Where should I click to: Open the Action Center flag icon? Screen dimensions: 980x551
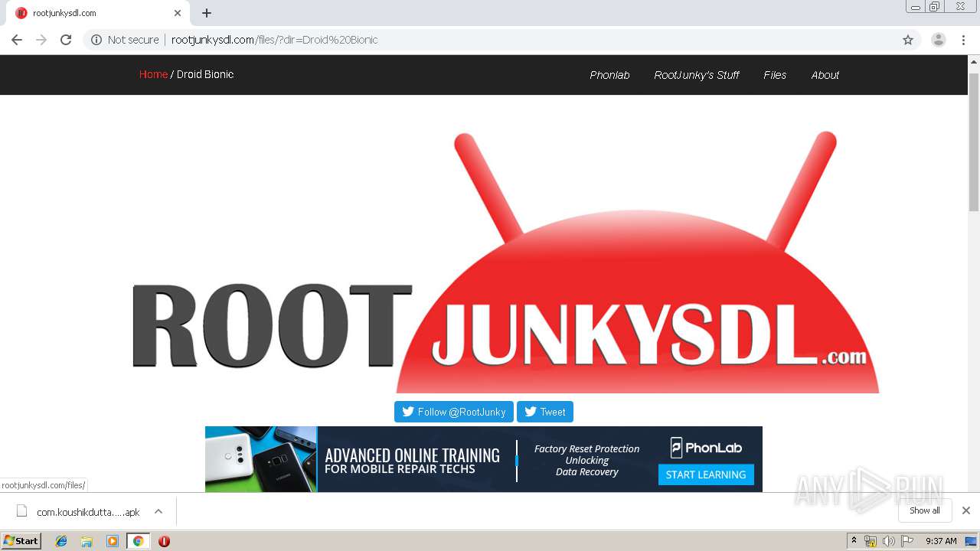907,541
